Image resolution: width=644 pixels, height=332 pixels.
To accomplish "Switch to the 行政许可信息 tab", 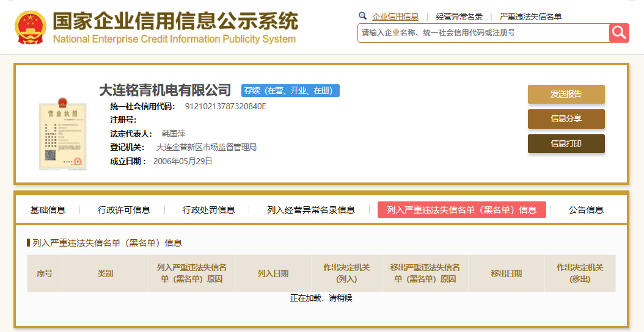I will coord(123,210).
